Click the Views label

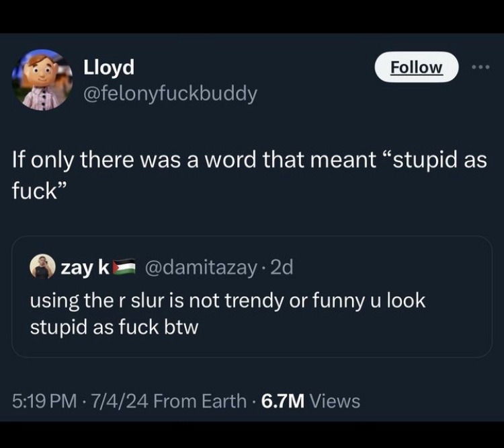tap(335, 402)
